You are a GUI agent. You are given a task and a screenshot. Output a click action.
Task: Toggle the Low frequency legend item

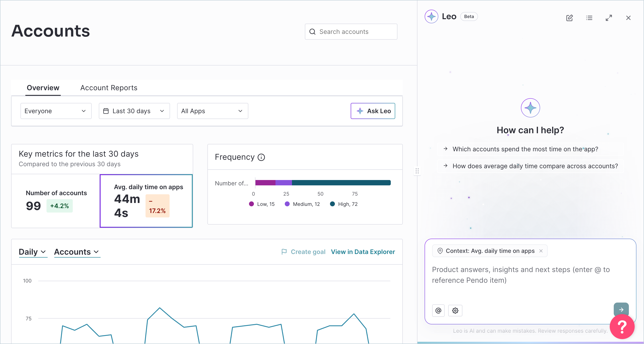[x=262, y=204]
